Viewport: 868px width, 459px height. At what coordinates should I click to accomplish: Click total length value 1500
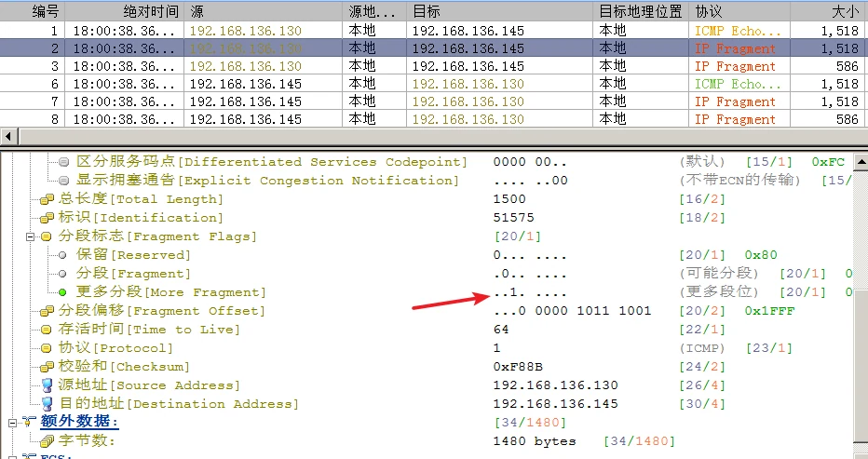click(x=509, y=199)
